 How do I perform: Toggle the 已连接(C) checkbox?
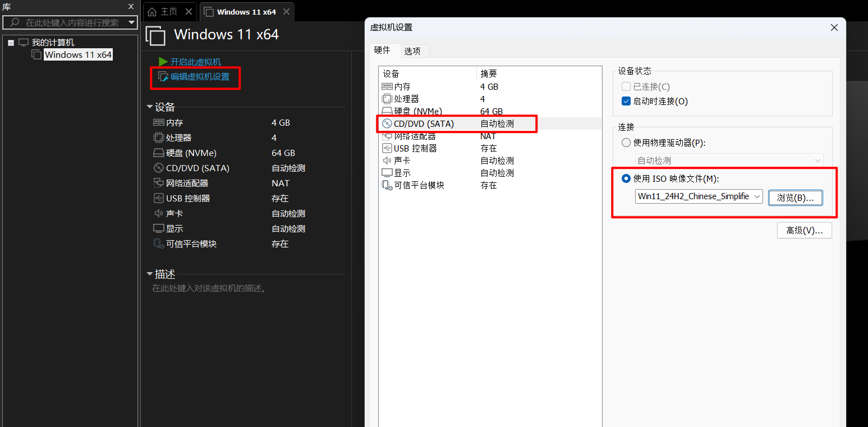pyautogui.click(x=626, y=86)
